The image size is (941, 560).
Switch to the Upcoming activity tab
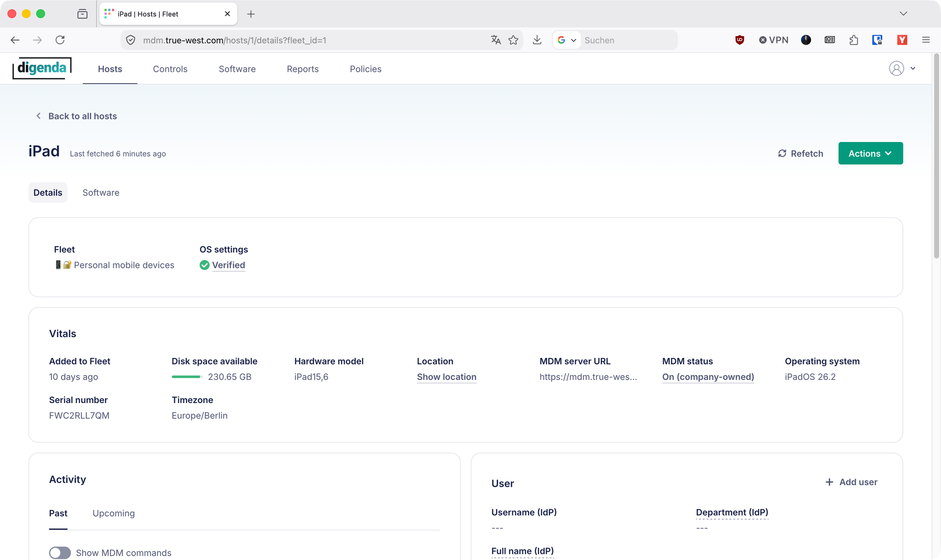click(x=113, y=513)
